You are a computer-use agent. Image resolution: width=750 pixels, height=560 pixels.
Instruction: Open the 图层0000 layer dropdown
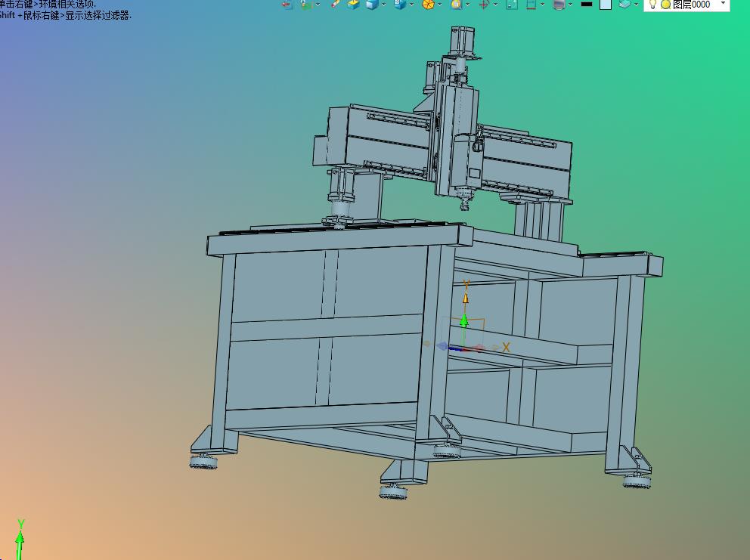tap(724, 4)
